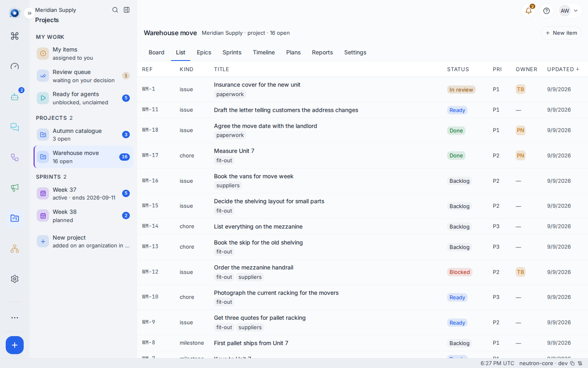The image size is (588, 368).
Task: Open the linked-squares workflow icon in the rail
Action: click(15, 157)
